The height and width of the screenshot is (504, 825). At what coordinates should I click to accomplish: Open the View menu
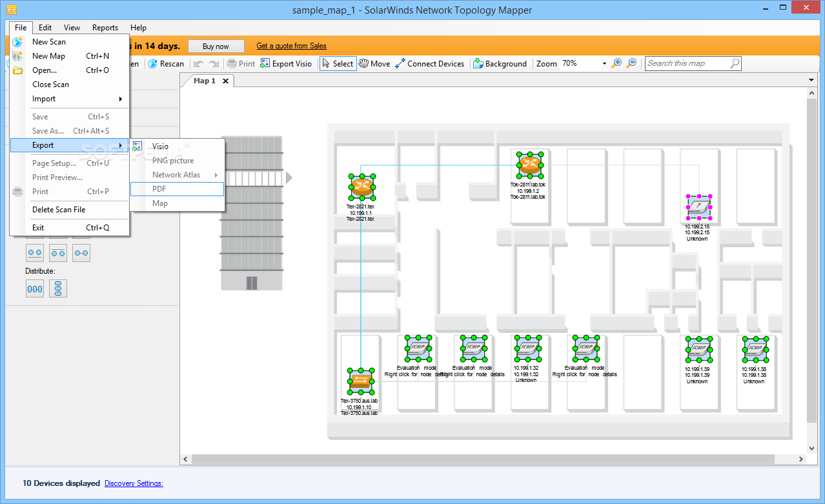[72, 28]
